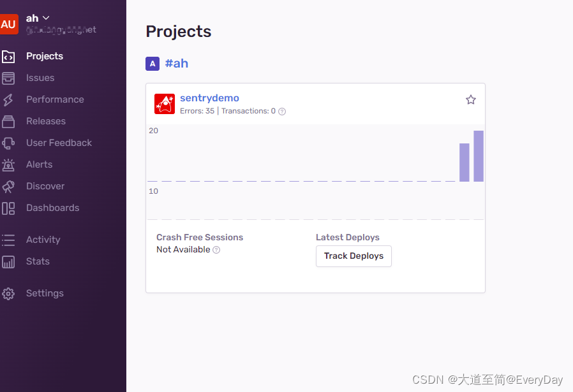Click the Not Available help icon
The image size is (573, 392).
click(x=216, y=250)
